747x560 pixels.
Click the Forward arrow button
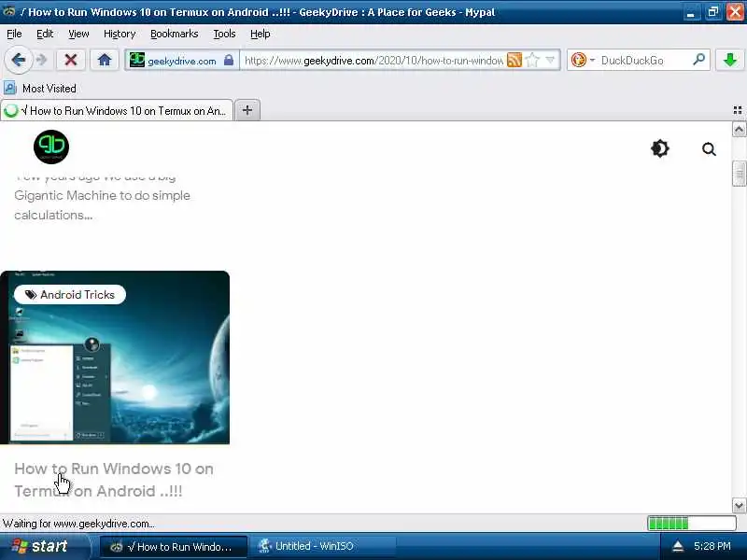(x=42, y=60)
